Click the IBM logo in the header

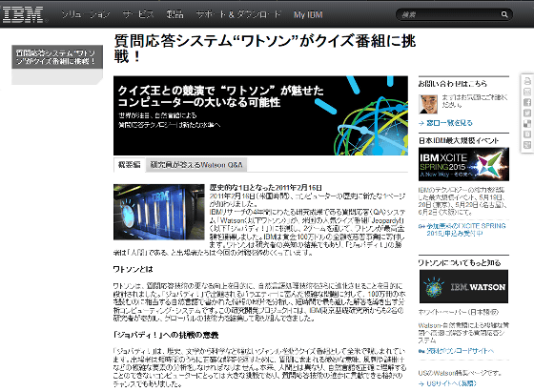pos(23,14)
